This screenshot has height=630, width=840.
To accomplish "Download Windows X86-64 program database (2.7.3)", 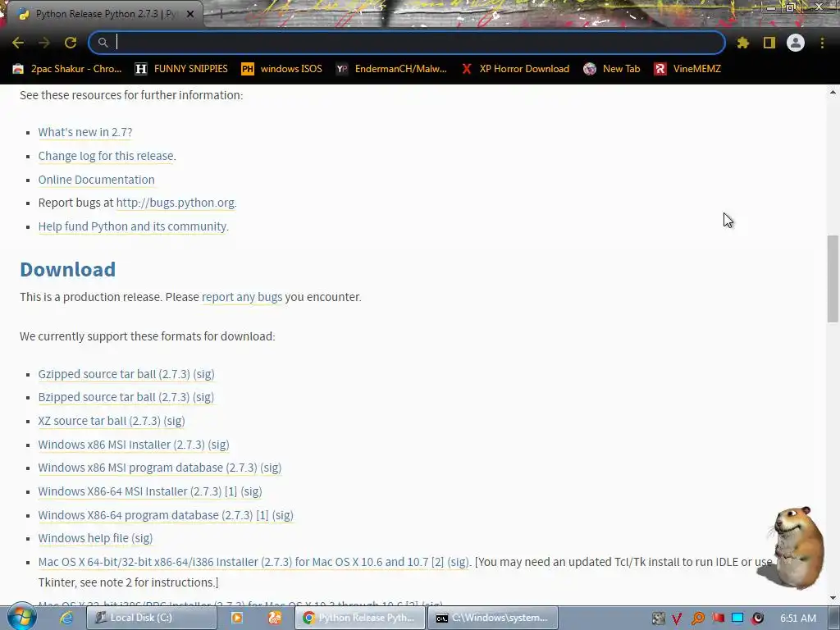I will tap(145, 515).
